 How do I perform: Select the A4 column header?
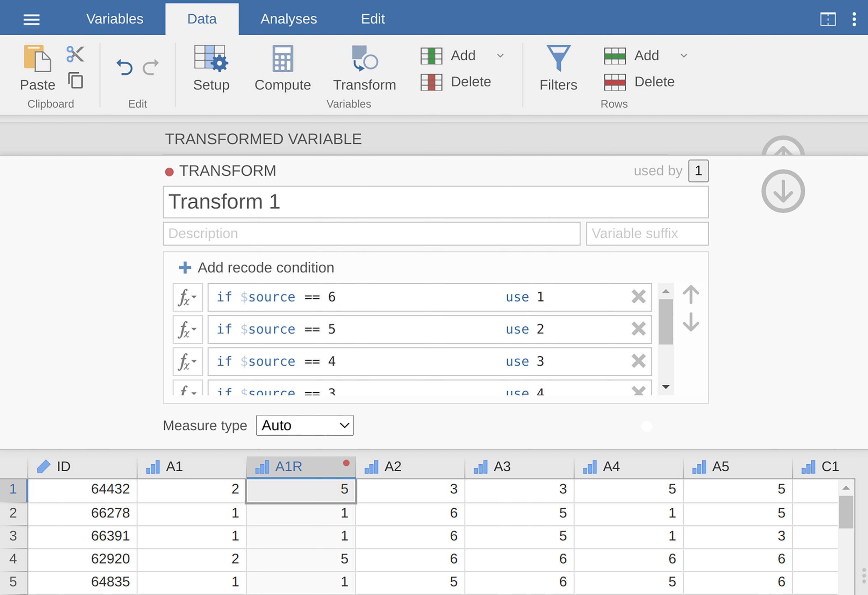coord(628,466)
